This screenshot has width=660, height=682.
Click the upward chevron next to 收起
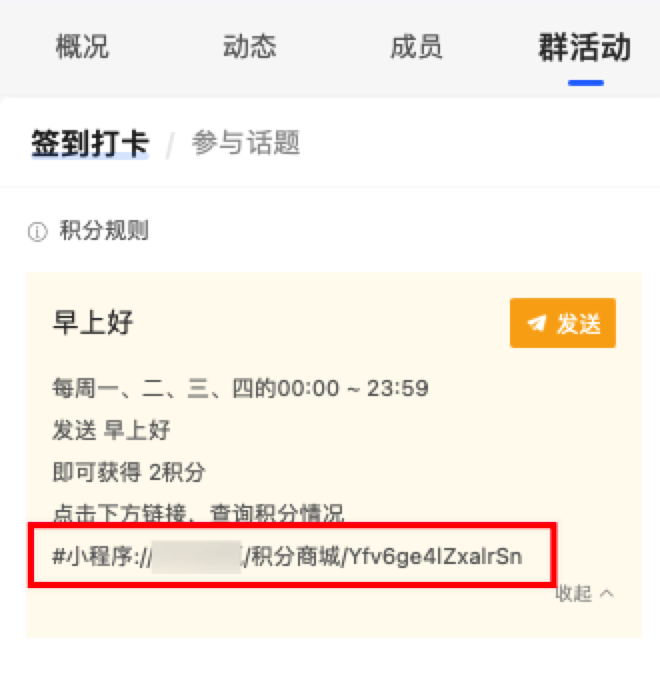coord(607,594)
